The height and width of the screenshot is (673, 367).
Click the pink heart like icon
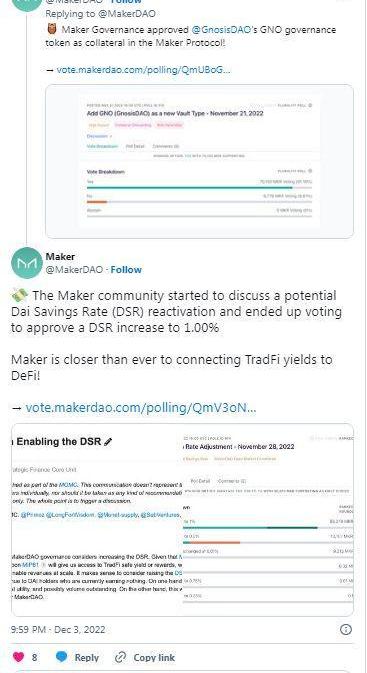pyautogui.click(x=18, y=657)
